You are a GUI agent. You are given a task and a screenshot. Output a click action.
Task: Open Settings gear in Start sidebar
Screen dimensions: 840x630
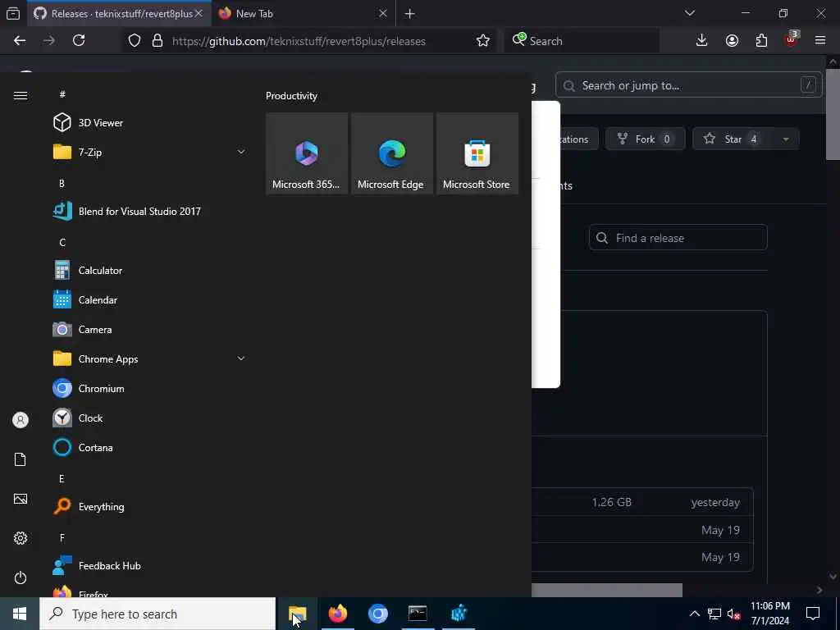click(21, 538)
